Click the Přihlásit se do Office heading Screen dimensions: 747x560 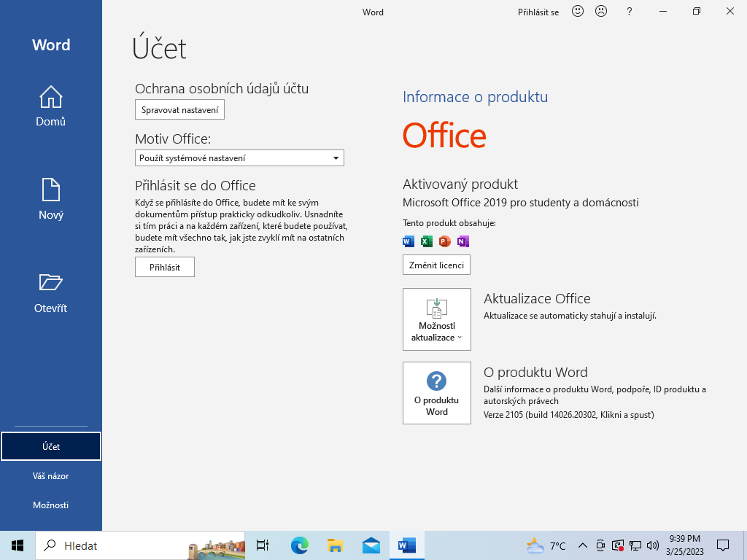[196, 185]
